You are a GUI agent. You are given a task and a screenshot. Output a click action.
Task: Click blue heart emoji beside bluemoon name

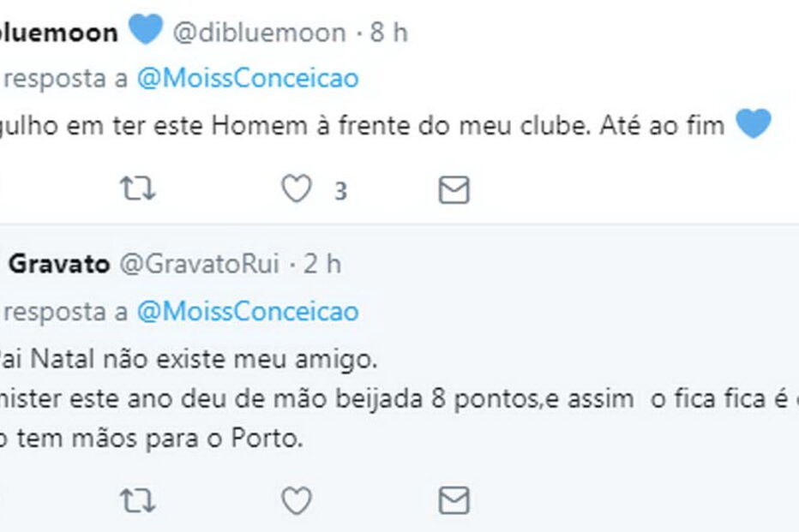click(145, 30)
